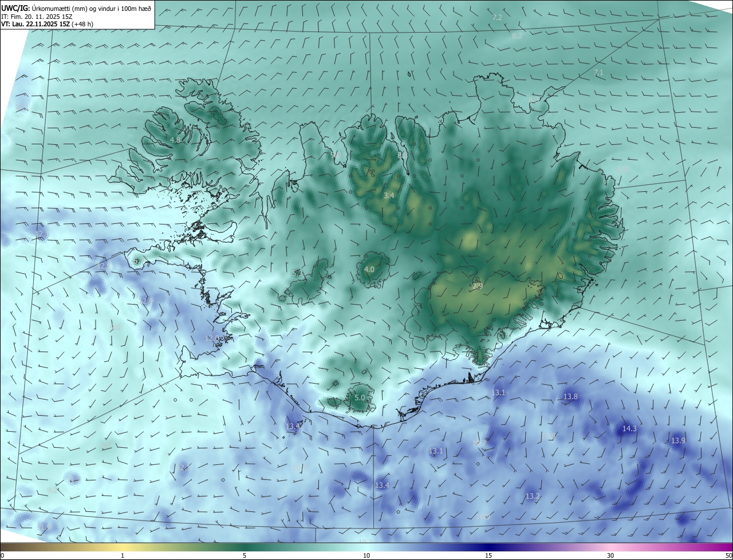Click the 5.3 value label on the map

pos(297,274)
